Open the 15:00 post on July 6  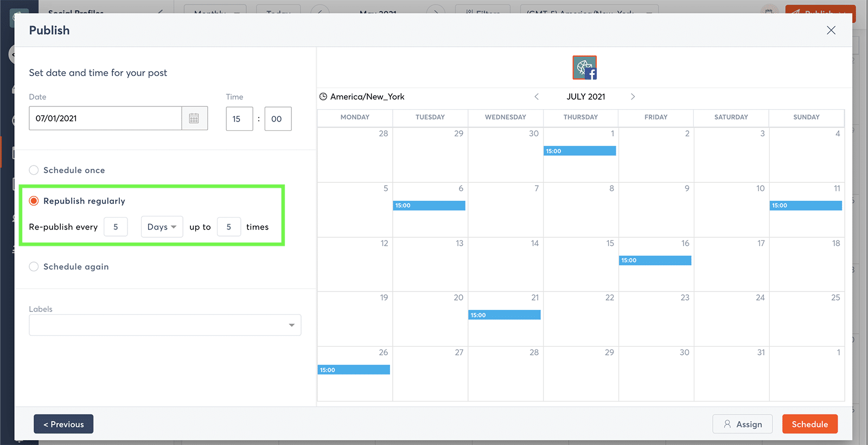pos(429,206)
